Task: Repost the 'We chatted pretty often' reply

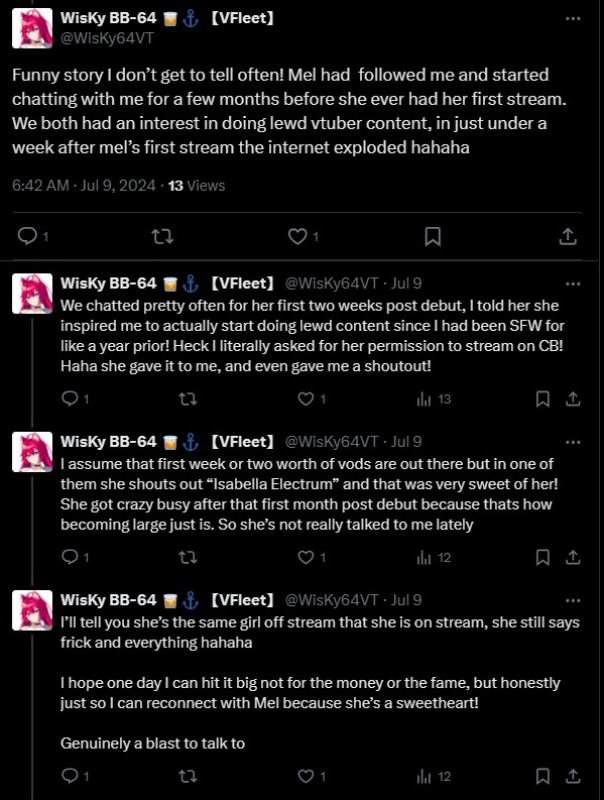Action: (188, 399)
